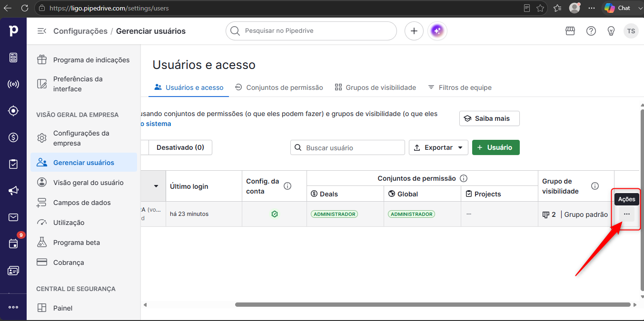Expand the Exportar dropdown
The width and height of the screenshot is (644, 321).
pos(438,147)
